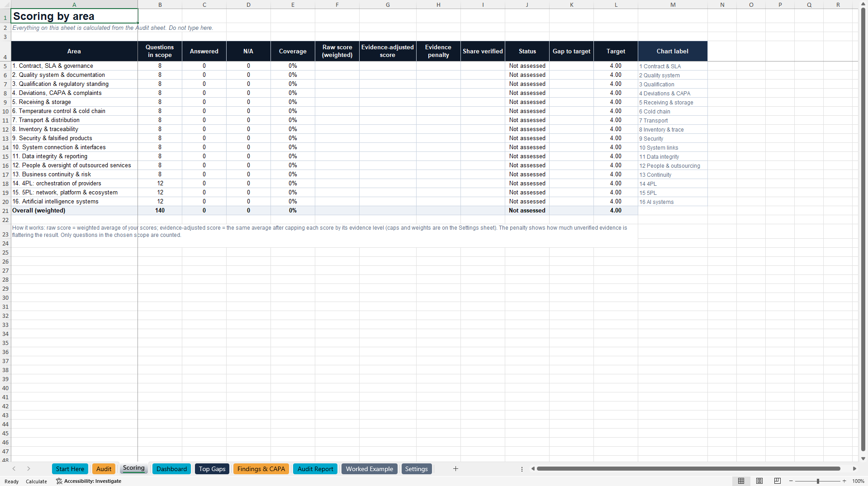Open the Findings & CAPA sheet tab

(x=261, y=469)
